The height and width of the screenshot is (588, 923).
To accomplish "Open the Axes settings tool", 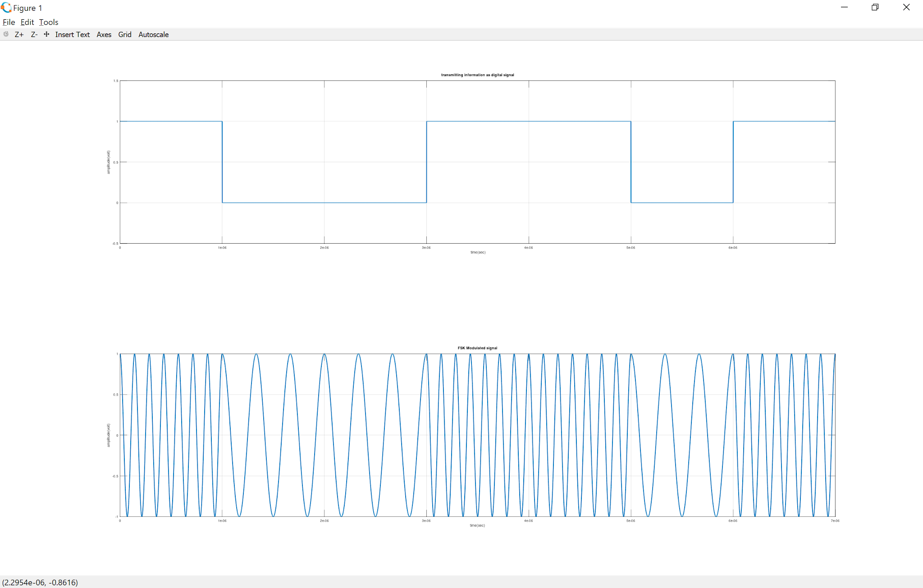I will [104, 34].
